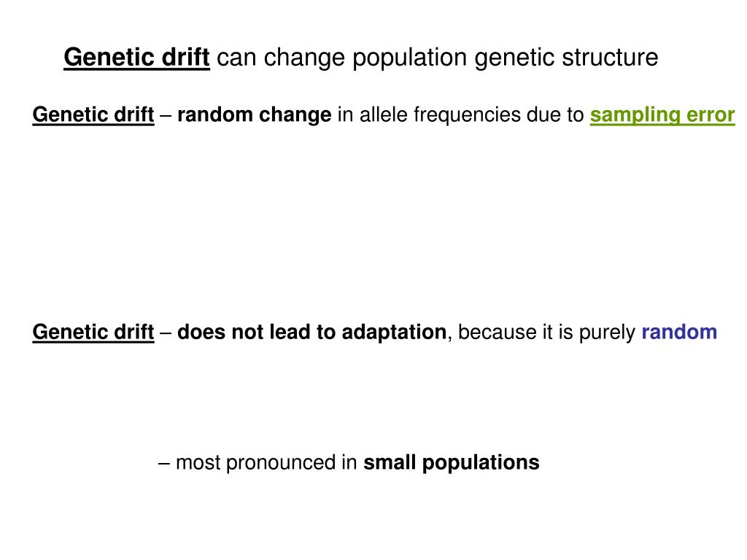Click the dash before "does not lead"
Viewport: 747px width, 560px height.
coord(166,332)
